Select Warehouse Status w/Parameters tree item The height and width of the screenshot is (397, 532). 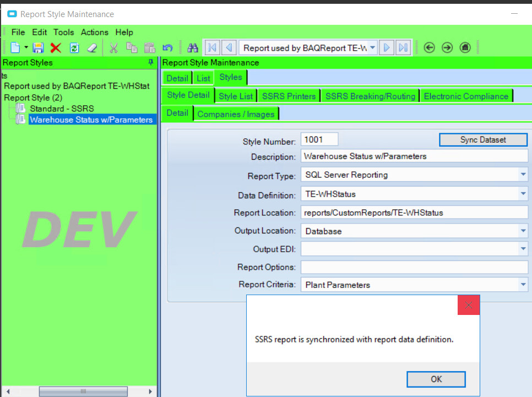(x=91, y=120)
